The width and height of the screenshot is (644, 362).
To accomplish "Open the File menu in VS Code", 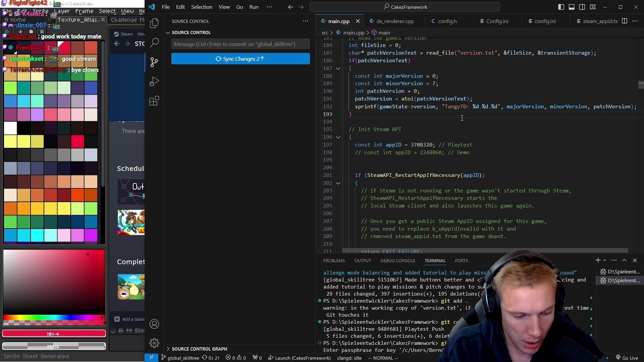I will point(166,7).
